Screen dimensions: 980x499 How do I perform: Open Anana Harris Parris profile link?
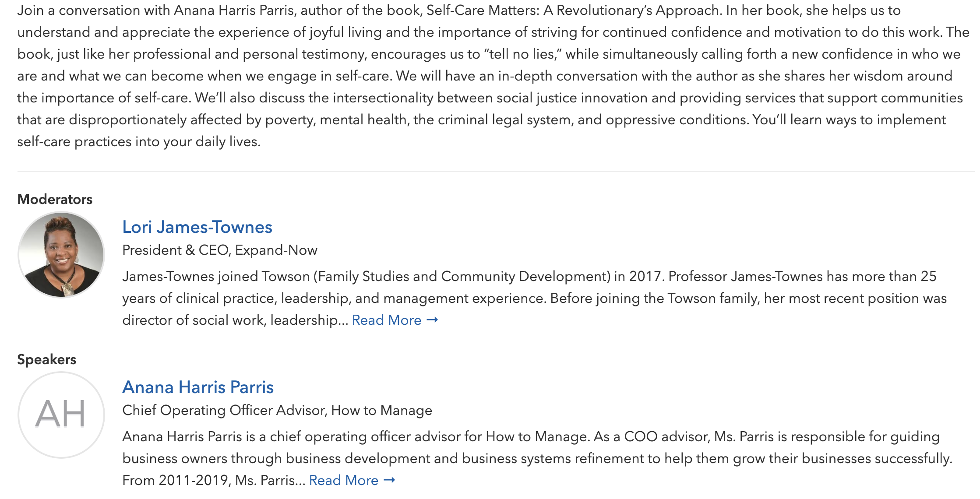pyautogui.click(x=198, y=387)
